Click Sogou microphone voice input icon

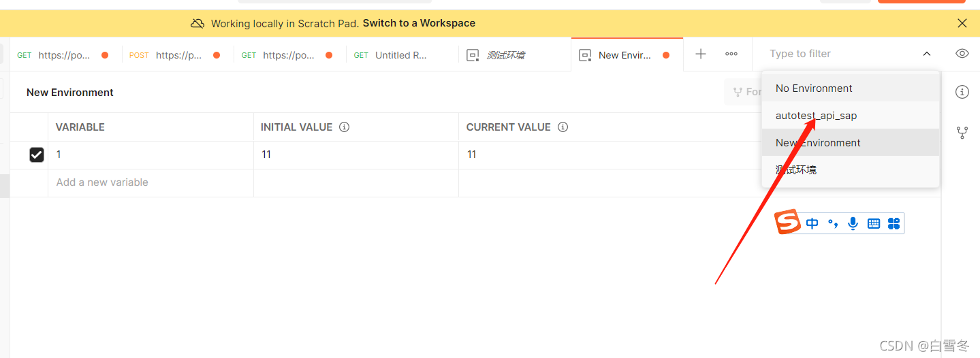tap(853, 223)
